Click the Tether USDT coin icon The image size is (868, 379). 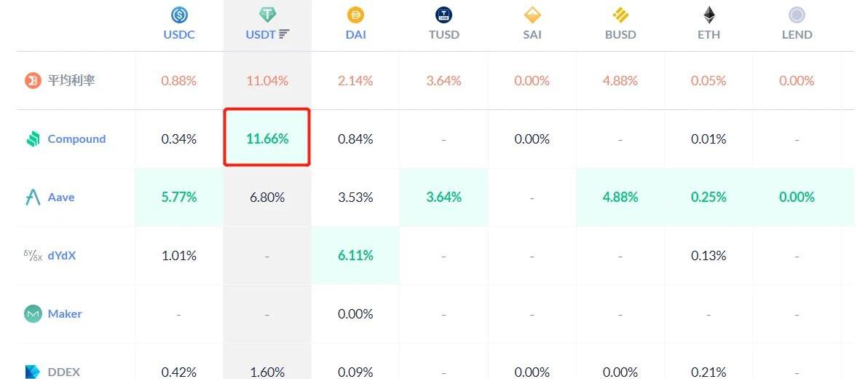coord(267,15)
